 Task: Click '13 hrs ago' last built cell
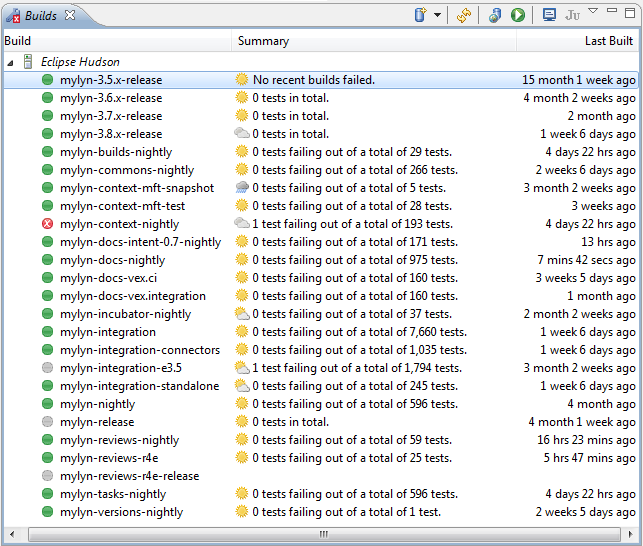point(608,242)
